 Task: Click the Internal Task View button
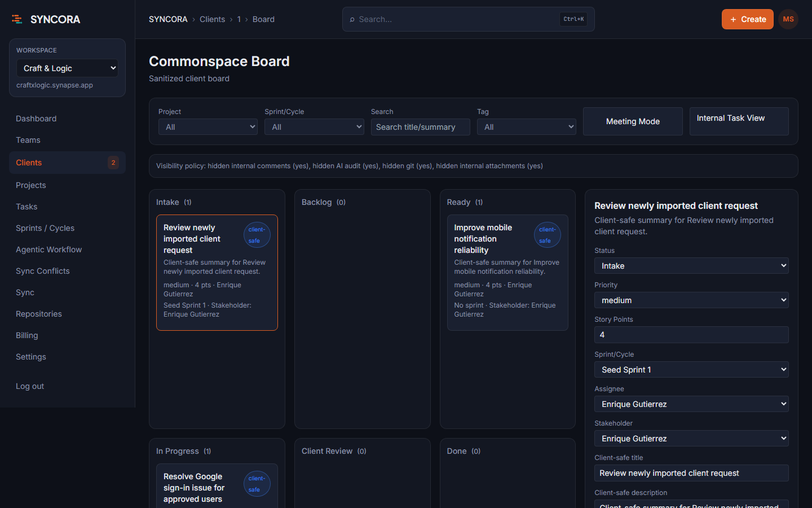(x=739, y=121)
